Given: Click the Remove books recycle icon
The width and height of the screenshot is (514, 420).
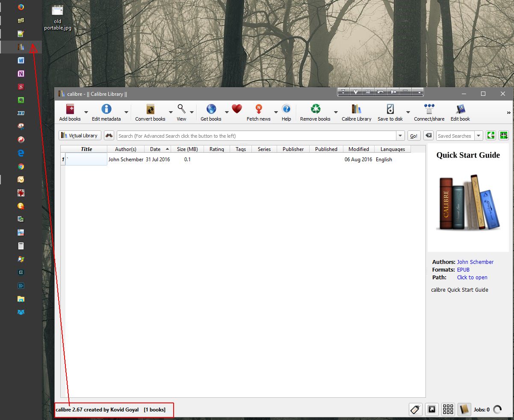Looking at the screenshot, I should [x=315, y=109].
